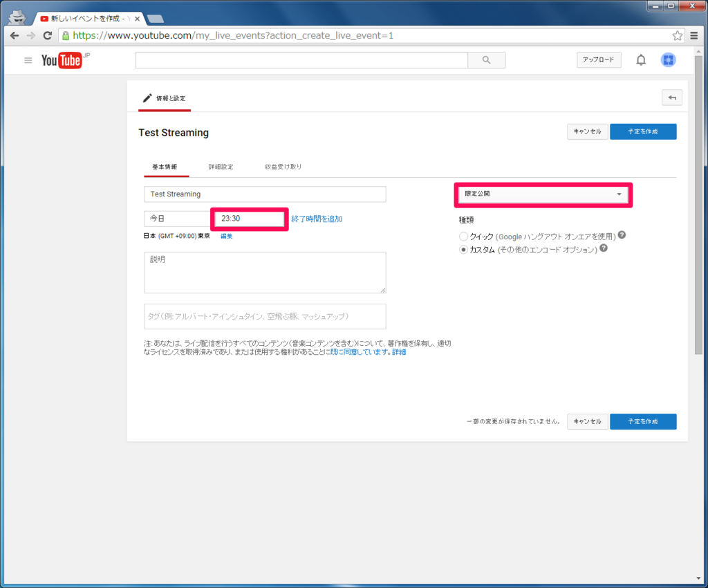Open notifications bell
This screenshot has height=588, width=708.
point(641,59)
